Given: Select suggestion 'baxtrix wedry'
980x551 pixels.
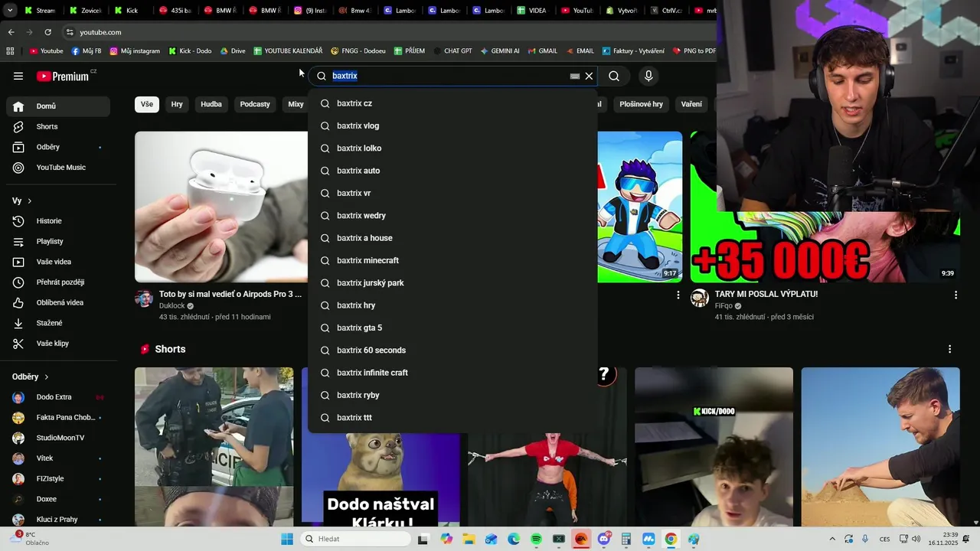Looking at the screenshot, I should pos(452,215).
